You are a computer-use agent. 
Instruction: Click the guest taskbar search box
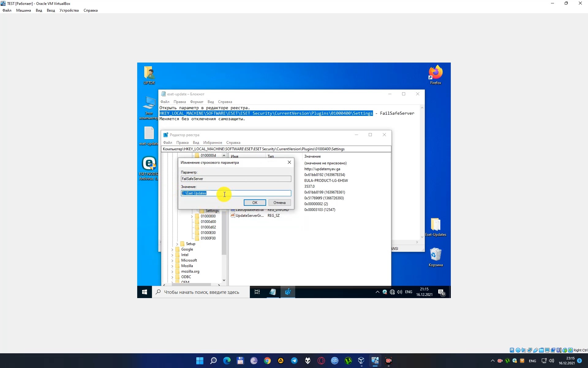201,292
